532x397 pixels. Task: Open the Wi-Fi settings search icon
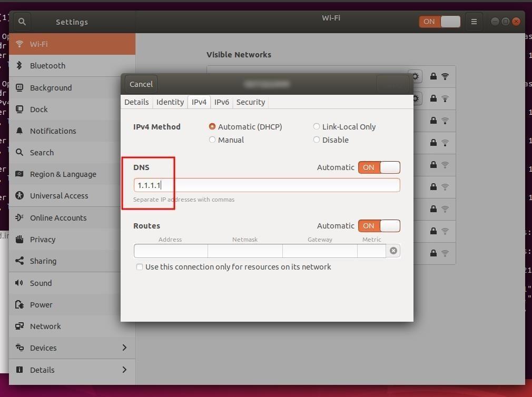22,22
